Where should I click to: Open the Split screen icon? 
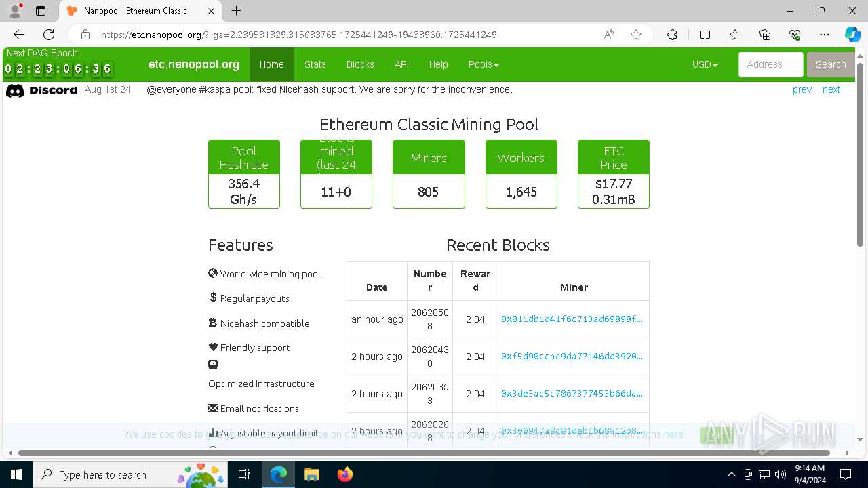pos(705,35)
